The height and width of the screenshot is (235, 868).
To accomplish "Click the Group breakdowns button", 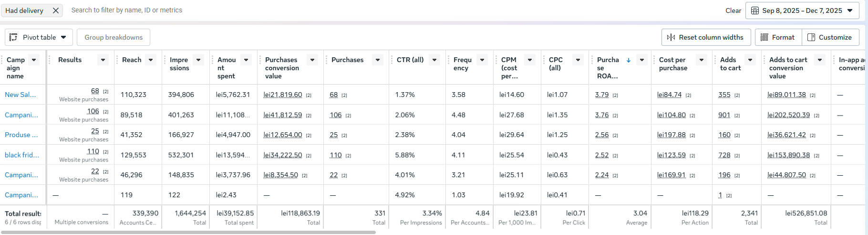I will pos(114,37).
